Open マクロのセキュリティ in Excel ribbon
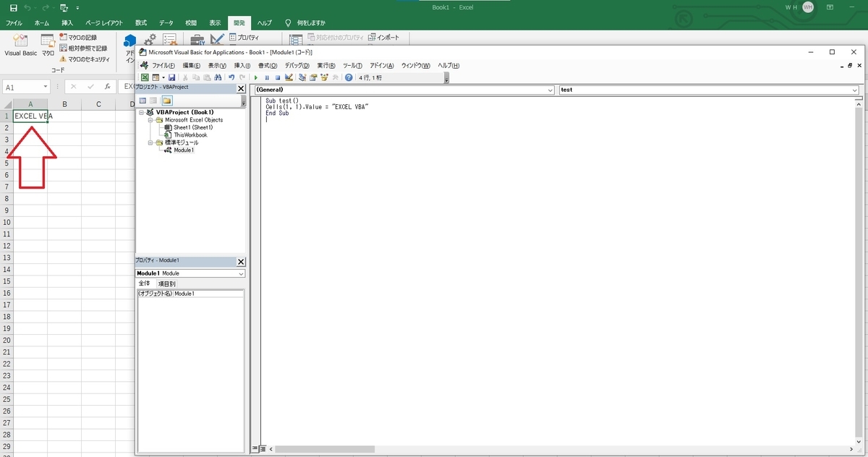This screenshot has height=457, width=868. [x=84, y=59]
